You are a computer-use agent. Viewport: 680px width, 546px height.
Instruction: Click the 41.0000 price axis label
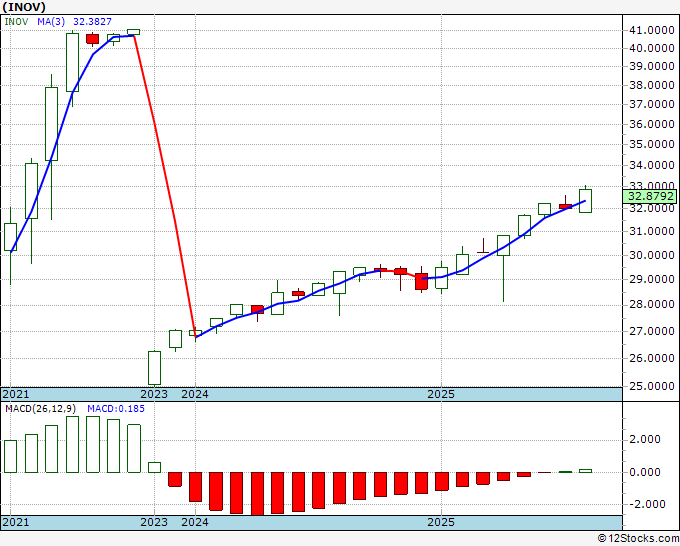point(651,30)
